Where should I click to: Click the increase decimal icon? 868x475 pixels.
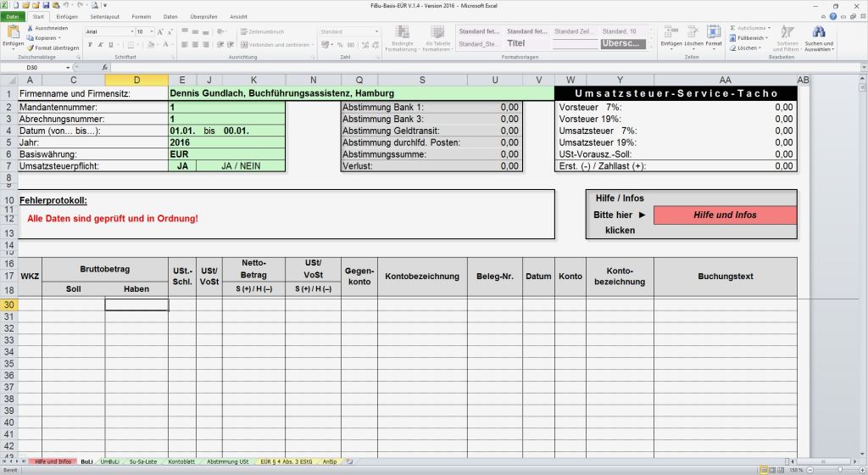pos(365,45)
